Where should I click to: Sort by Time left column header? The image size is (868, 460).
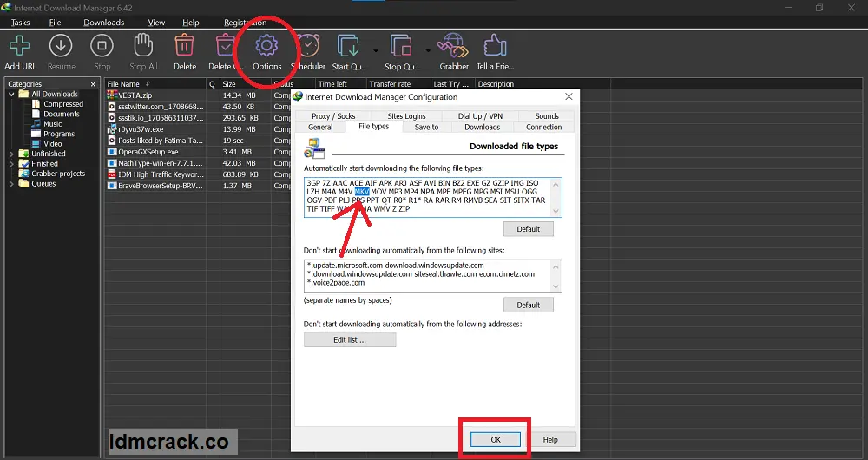(x=340, y=84)
